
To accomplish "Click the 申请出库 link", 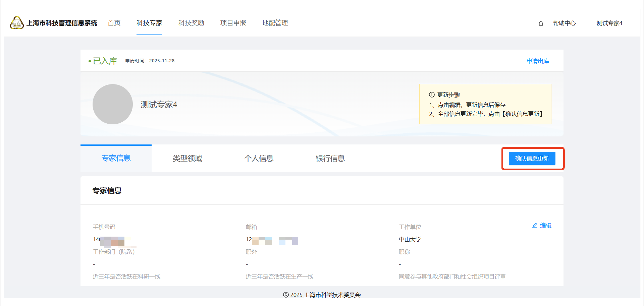I will (538, 61).
